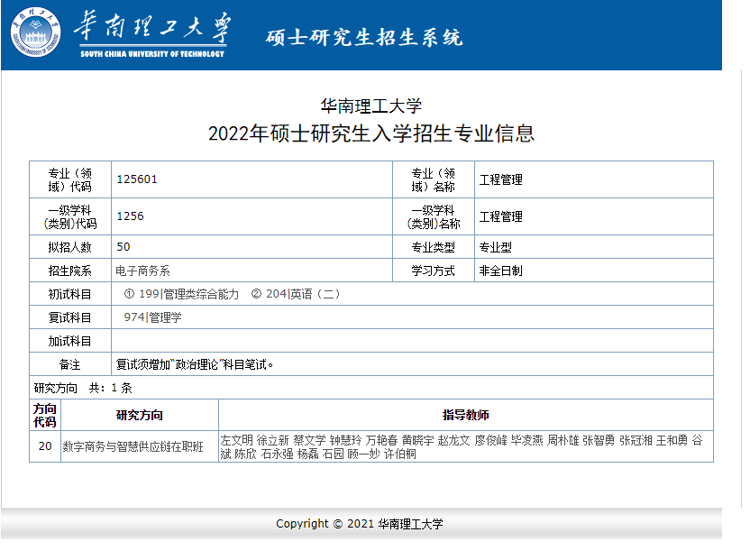Click the direction code 20

(45, 446)
